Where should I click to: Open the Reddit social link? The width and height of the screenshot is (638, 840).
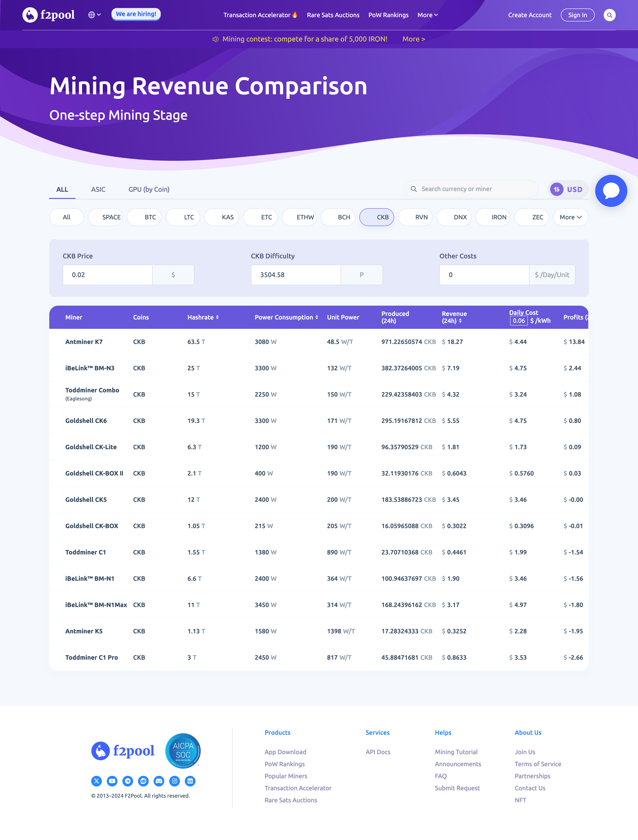point(143,781)
